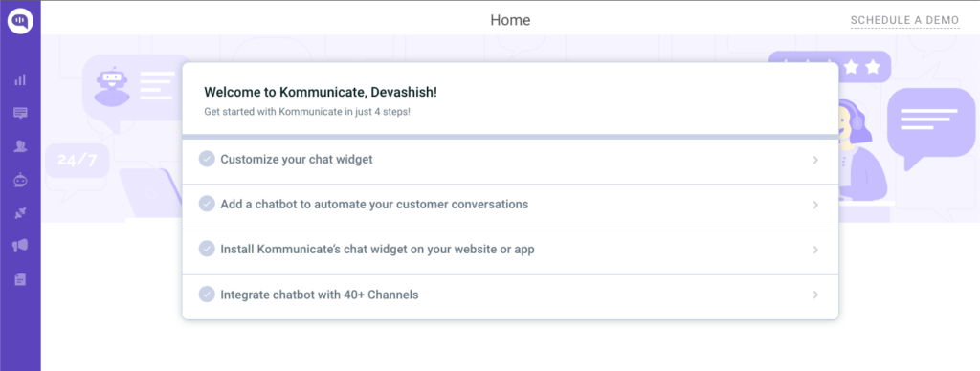Open 'Customize your chat widget' step
Screen dimensions: 980x371
pos(510,162)
